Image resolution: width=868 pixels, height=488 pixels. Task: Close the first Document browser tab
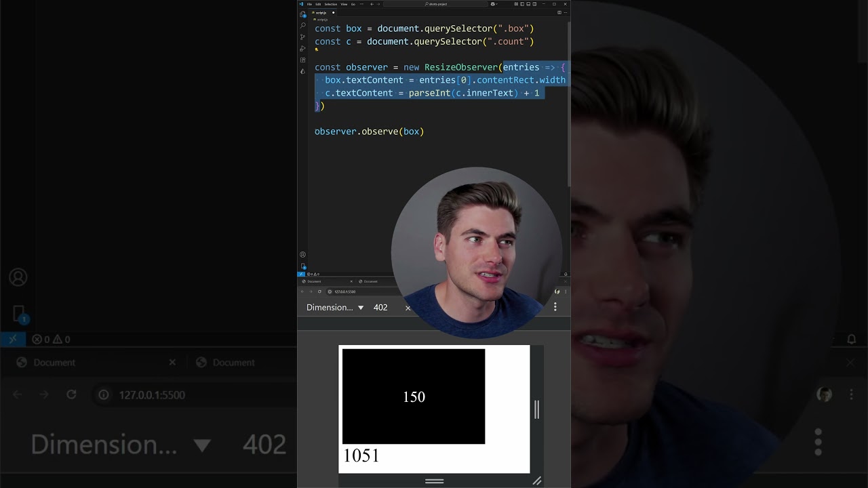(351, 281)
